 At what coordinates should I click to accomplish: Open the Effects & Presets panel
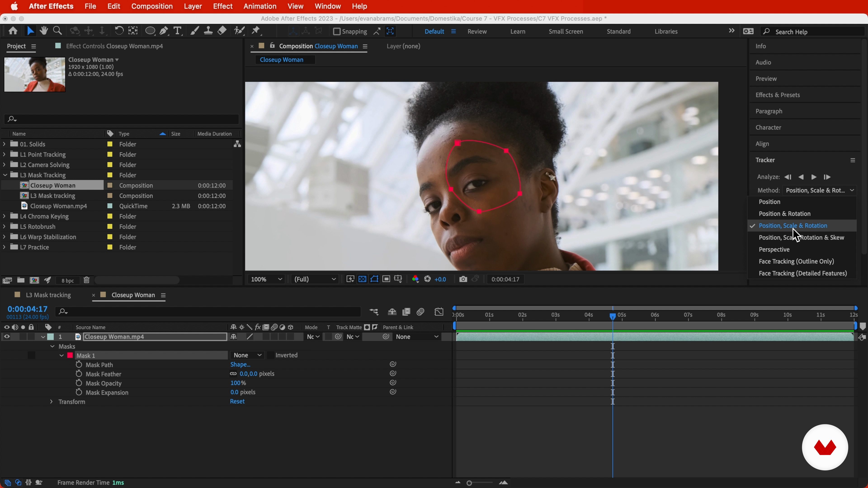(x=778, y=95)
